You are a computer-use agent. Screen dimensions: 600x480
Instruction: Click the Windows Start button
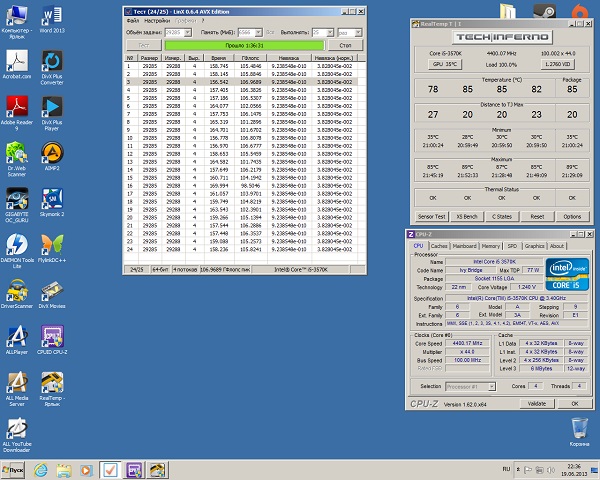[15, 469]
